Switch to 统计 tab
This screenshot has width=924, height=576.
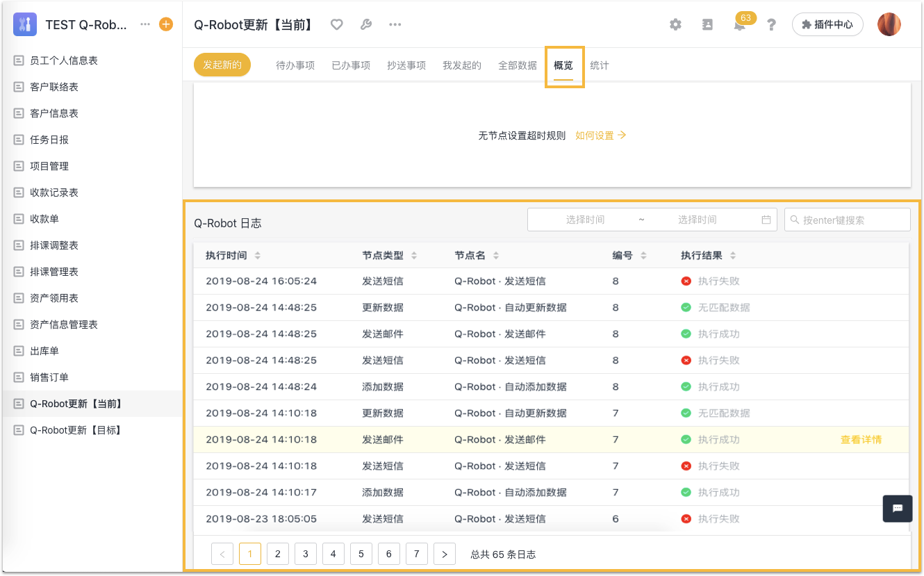click(x=600, y=65)
